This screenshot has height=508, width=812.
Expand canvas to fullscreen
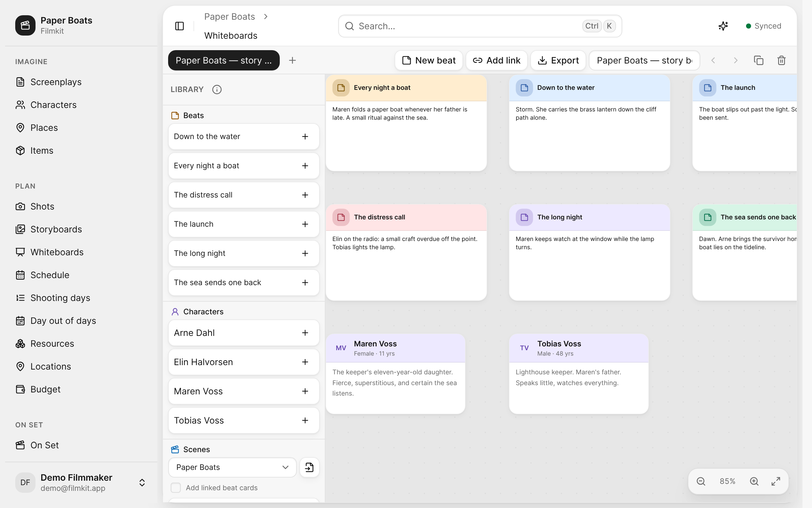click(x=776, y=481)
